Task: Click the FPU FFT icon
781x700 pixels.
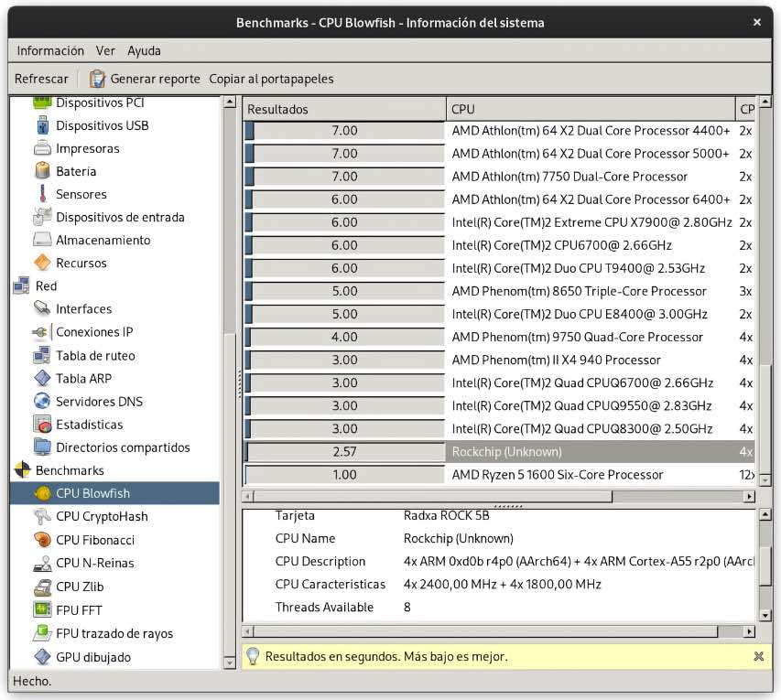Action: (42, 610)
